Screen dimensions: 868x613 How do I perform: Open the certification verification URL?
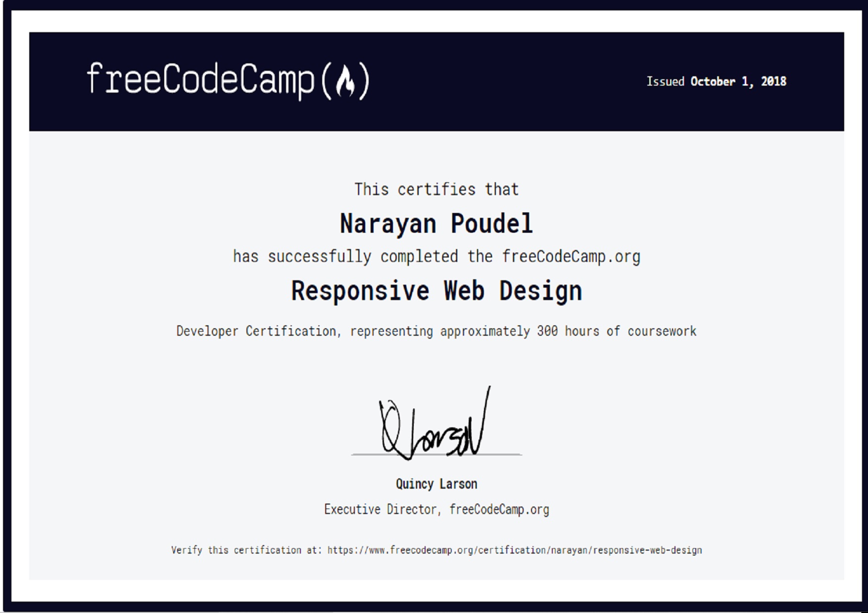(x=514, y=550)
